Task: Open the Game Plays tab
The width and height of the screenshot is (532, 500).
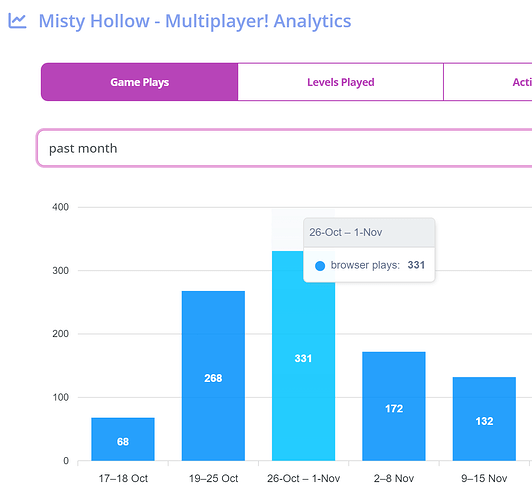Action: tap(139, 82)
